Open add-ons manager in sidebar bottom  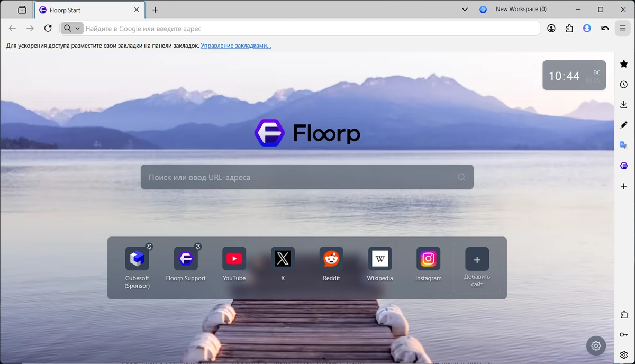624,315
